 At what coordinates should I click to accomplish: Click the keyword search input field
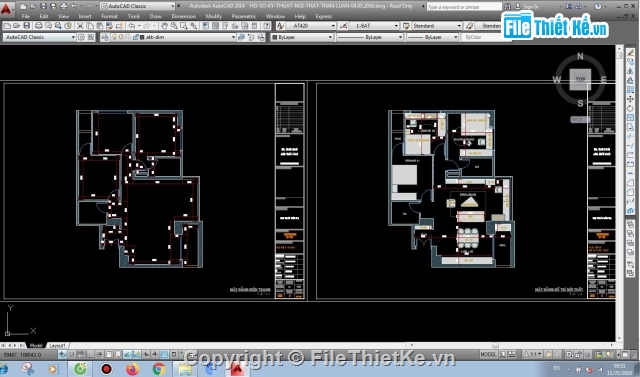point(464,7)
